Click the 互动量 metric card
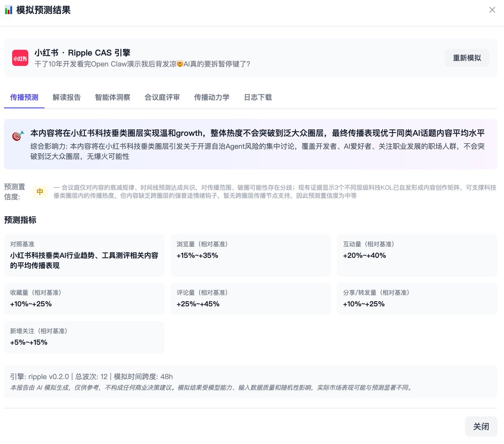 tap(417, 255)
